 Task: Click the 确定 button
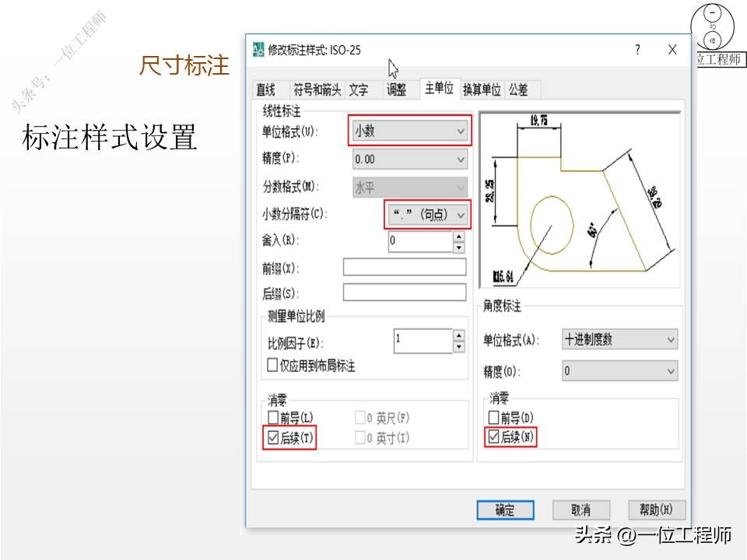point(504,509)
